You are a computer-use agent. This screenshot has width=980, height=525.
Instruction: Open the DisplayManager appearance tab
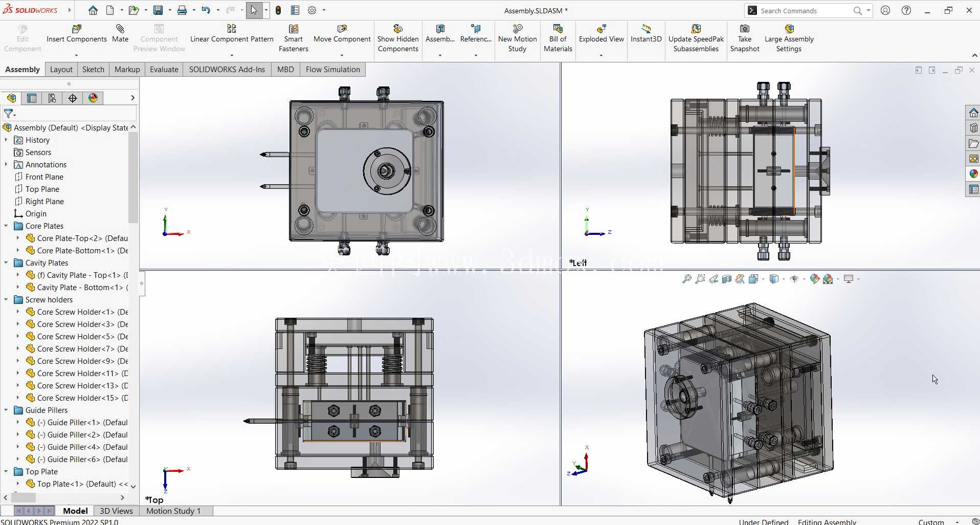click(x=93, y=98)
